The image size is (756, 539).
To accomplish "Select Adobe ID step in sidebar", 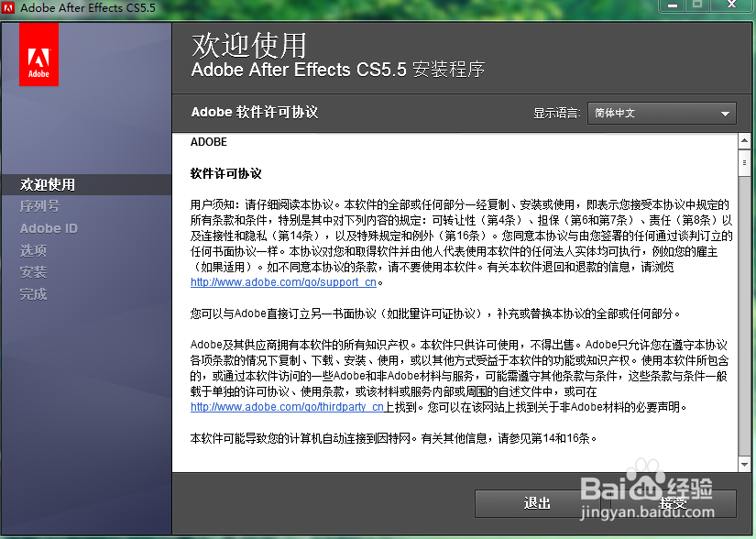I will coord(49,228).
